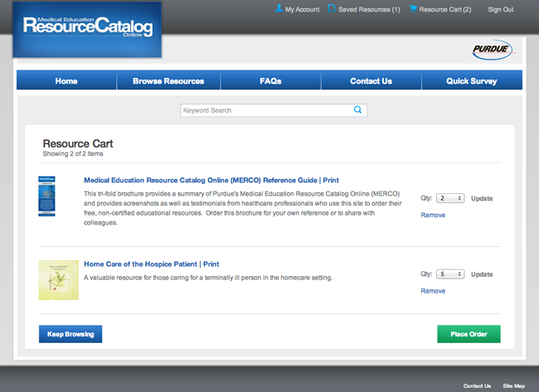This screenshot has height=392, width=539.
Task: Click the 'Resource Cart' heading
Action: pos(78,143)
